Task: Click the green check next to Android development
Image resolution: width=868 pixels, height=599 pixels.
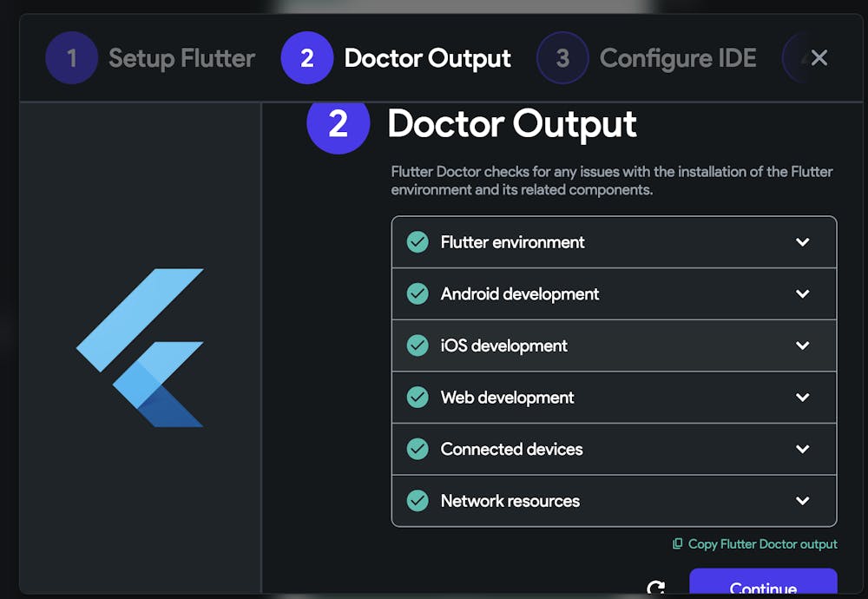Action: 418,293
